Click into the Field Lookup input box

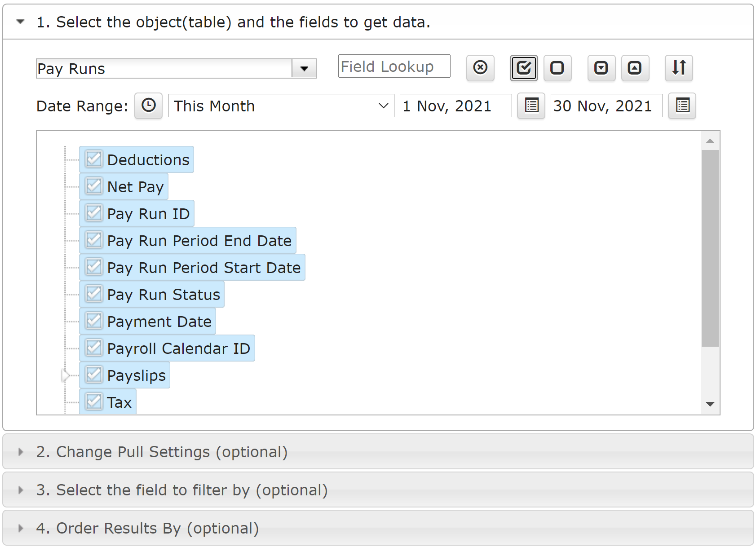click(394, 66)
